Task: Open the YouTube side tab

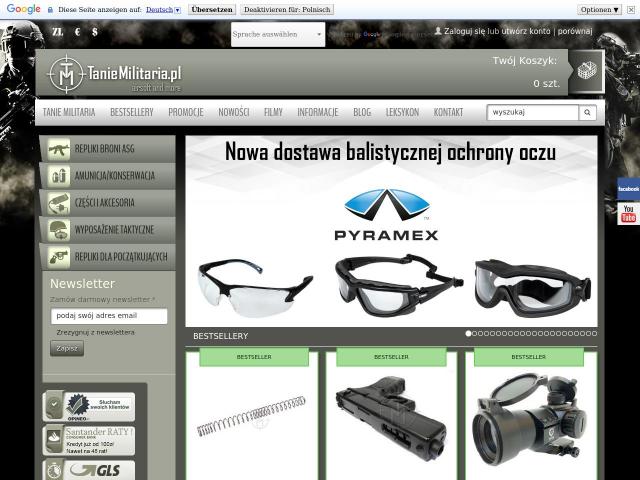Action: tap(628, 213)
